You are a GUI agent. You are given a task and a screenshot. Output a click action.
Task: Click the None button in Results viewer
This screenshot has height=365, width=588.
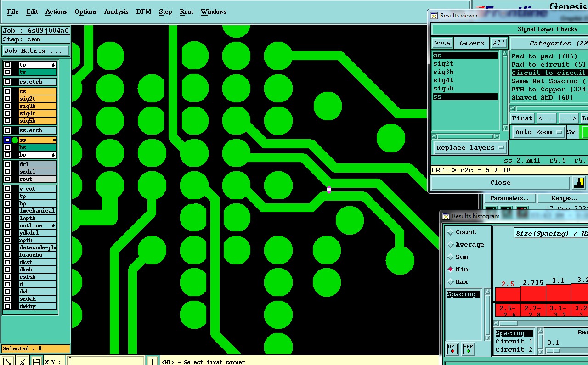pyautogui.click(x=442, y=43)
